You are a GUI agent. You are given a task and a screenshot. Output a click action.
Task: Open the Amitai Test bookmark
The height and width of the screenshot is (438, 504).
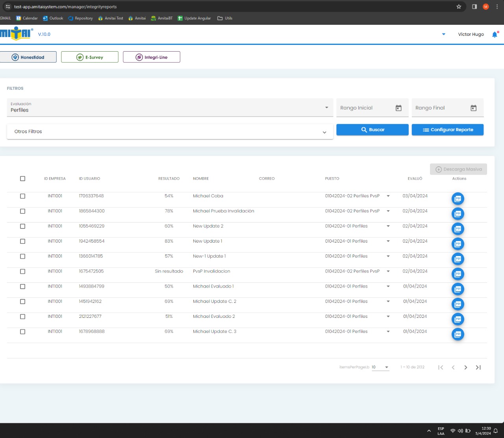point(111,18)
